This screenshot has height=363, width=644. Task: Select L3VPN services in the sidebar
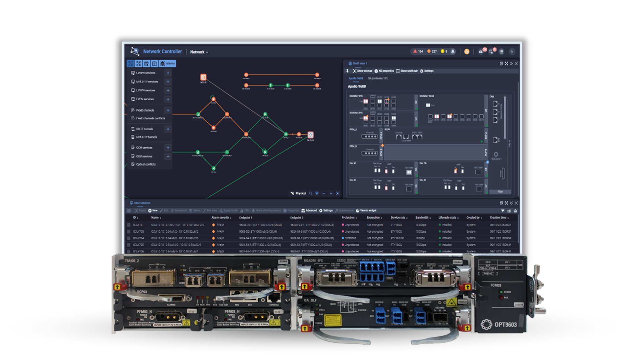click(x=146, y=73)
